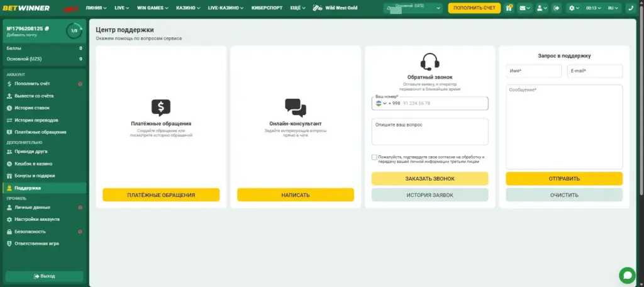
Task: Expand the ЕЩЁ menu
Action: (x=298, y=8)
